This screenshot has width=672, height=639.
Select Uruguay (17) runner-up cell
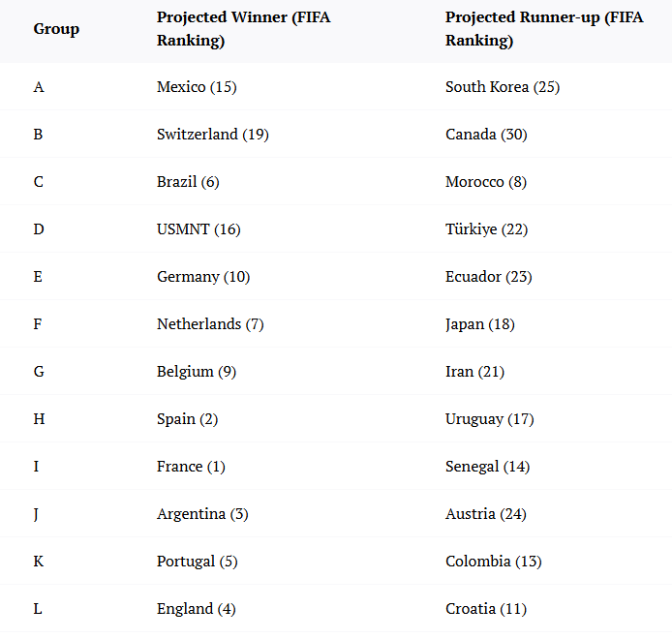pyautogui.click(x=490, y=419)
